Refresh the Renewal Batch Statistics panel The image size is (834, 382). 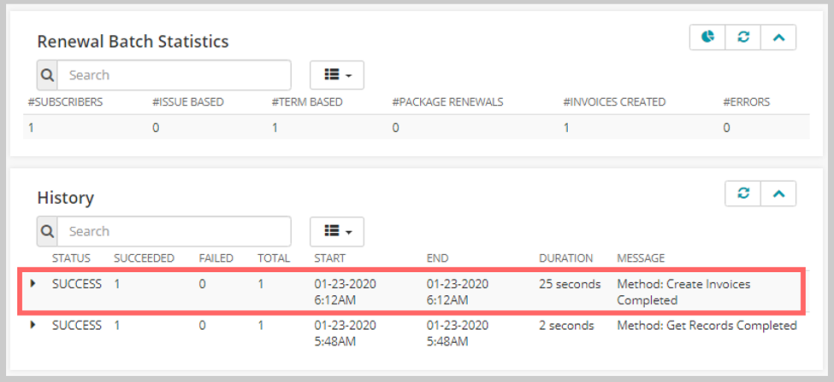pyautogui.click(x=743, y=37)
